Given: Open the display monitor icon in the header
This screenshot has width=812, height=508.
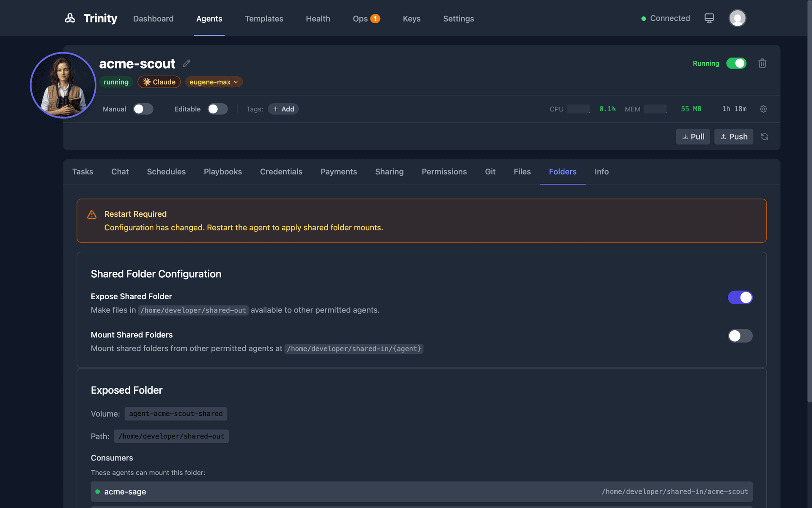Looking at the screenshot, I should (x=709, y=18).
